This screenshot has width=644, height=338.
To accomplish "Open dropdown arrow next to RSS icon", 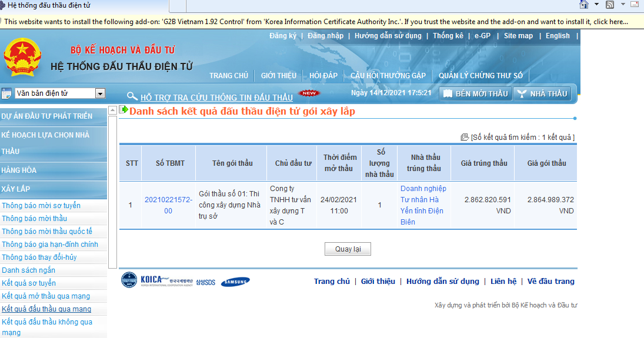I will [622, 5].
